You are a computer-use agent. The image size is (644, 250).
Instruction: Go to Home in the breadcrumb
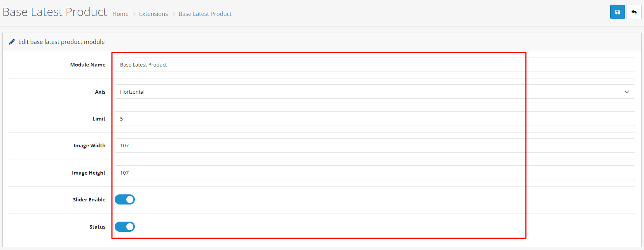(x=120, y=14)
